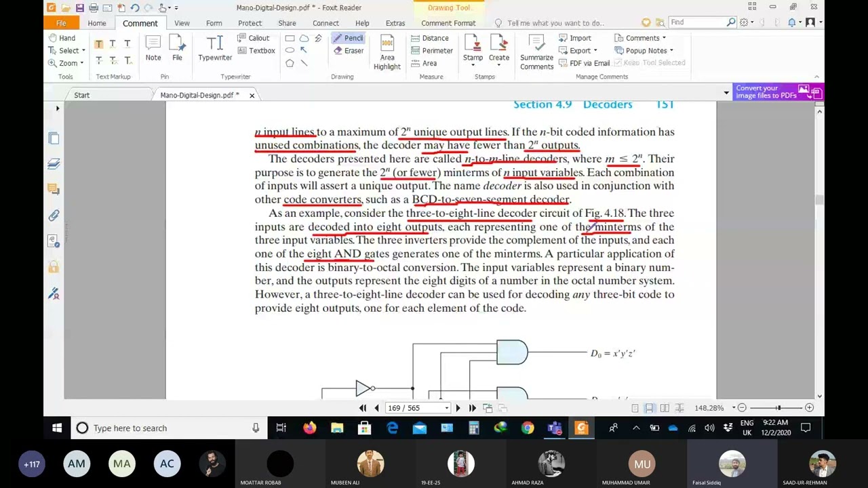The width and height of the screenshot is (868, 488).
Task: Click the underline text markup tool
Action: (127, 44)
